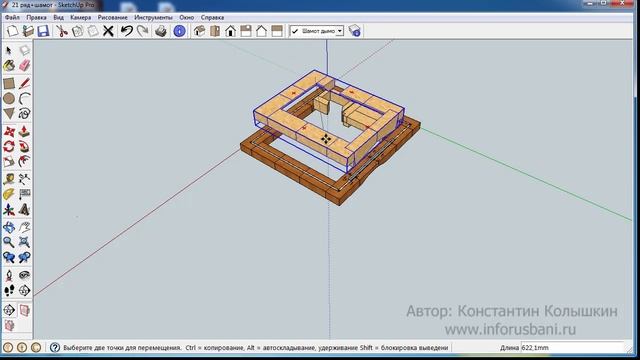Activate the Zoom Window tool
The height and width of the screenshot is (360, 640).
24,242
